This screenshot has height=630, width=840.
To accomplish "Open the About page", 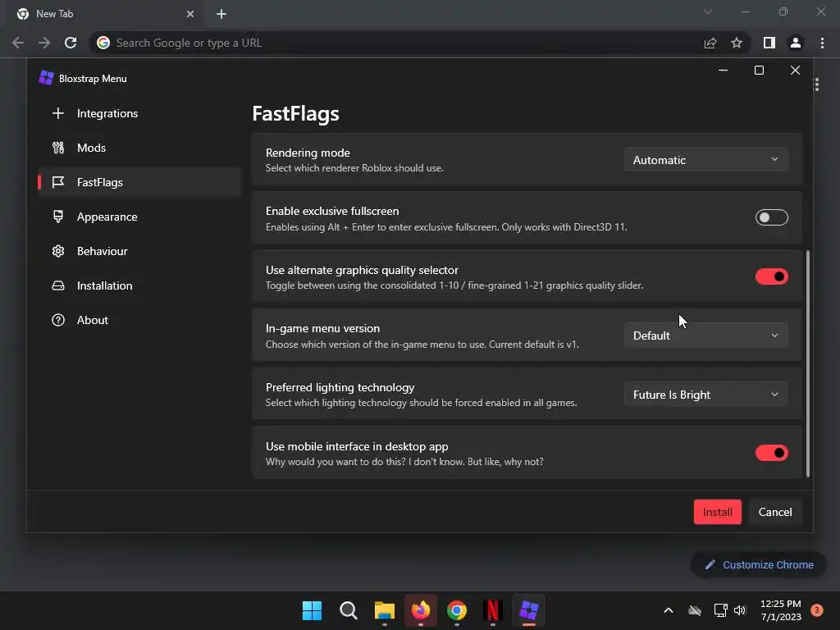I will click(139, 320).
